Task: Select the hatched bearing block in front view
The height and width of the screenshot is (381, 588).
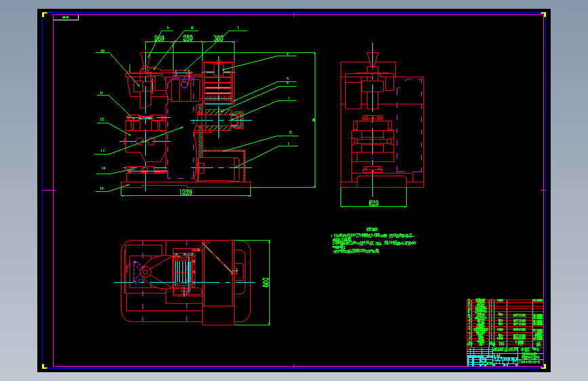Action: tap(218, 120)
